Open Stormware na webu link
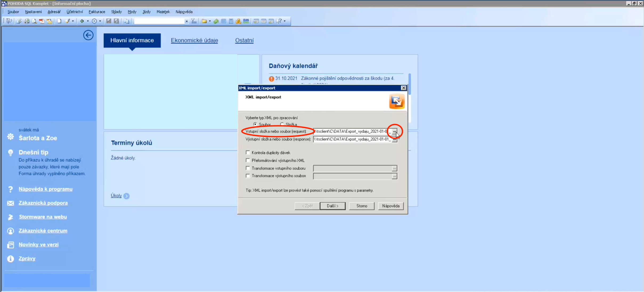The image size is (644, 292). coord(43,217)
